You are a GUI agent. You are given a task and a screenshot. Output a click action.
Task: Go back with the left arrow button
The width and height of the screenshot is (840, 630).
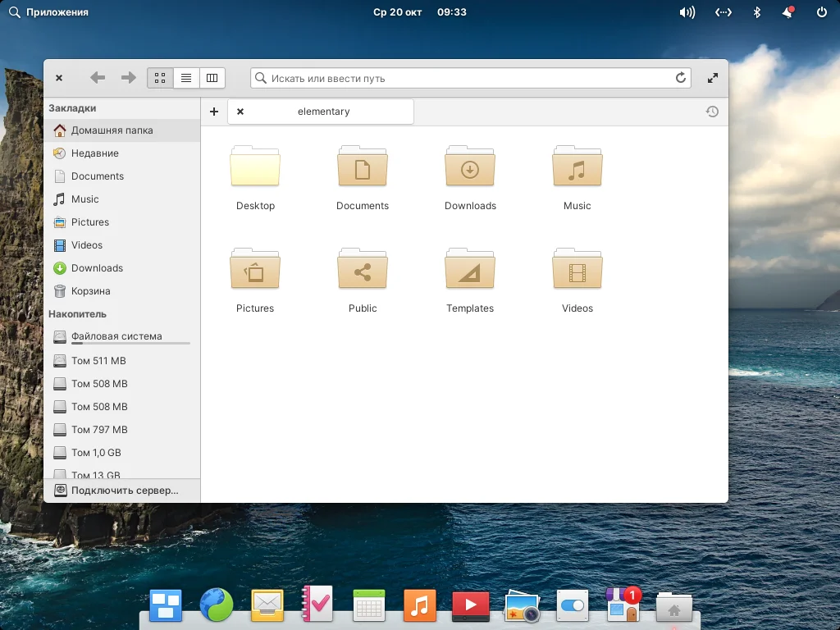tap(98, 78)
